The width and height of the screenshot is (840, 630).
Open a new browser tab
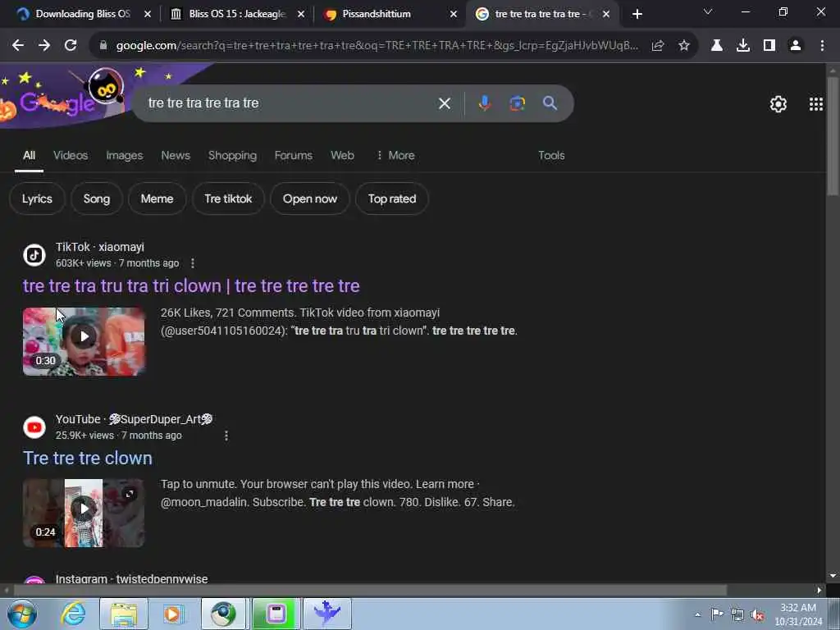point(637,14)
